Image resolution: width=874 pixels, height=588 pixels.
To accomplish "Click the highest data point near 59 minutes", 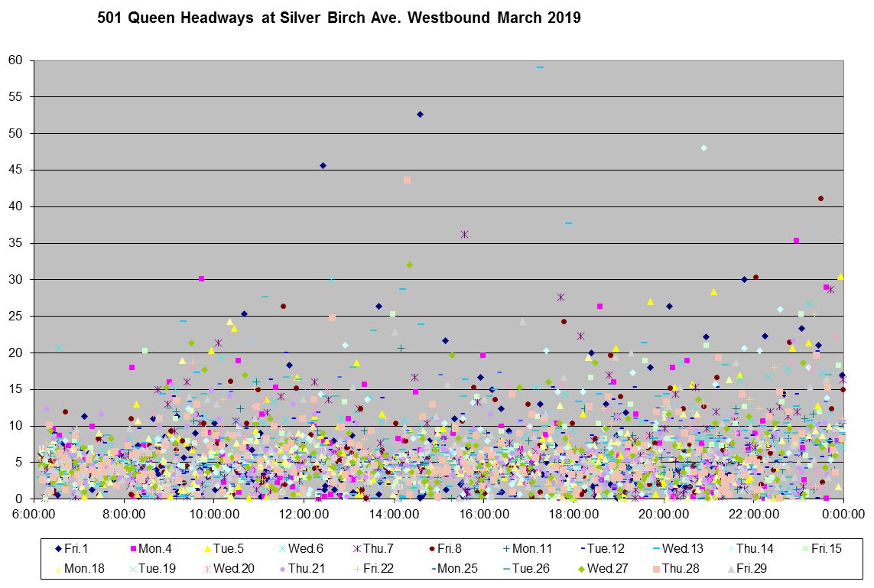I will pos(540,67).
